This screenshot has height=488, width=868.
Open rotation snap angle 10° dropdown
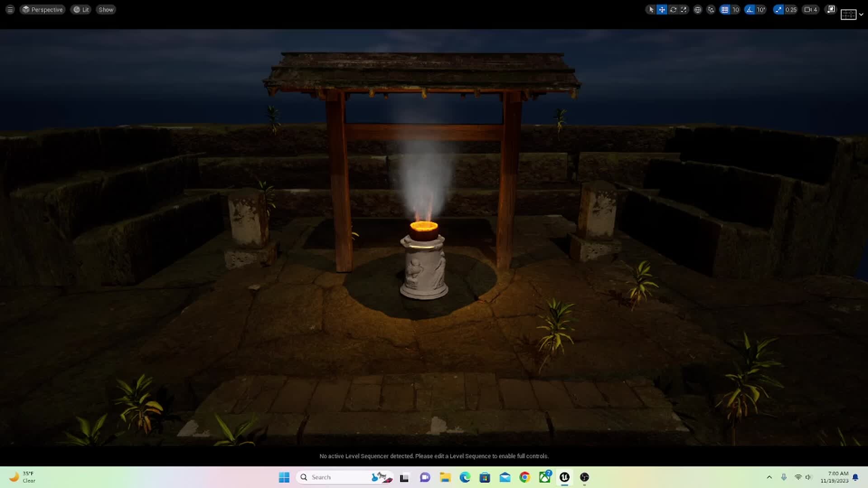tap(761, 9)
